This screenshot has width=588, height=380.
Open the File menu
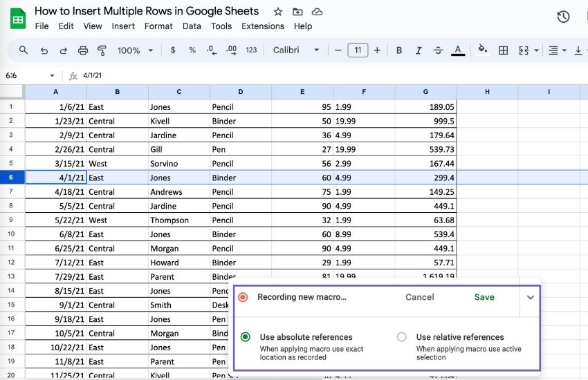pyautogui.click(x=42, y=26)
